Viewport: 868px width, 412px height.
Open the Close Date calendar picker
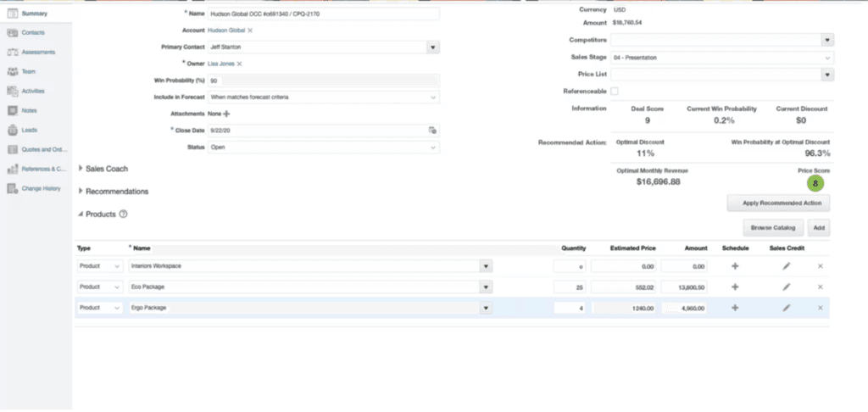(432, 131)
